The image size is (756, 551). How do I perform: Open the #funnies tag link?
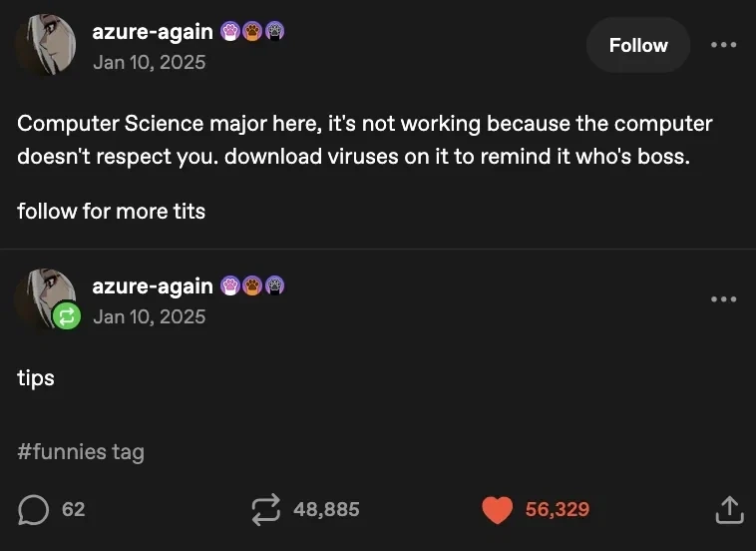(x=81, y=452)
